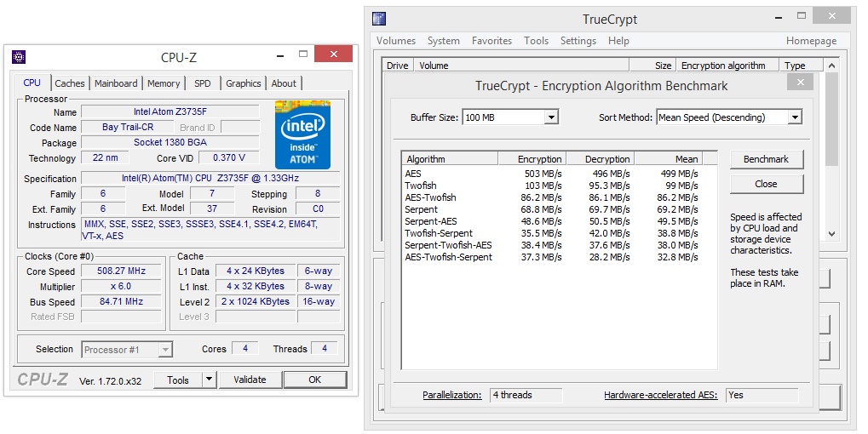The height and width of the screenshot is (434, 868).
Task: Open the Favorites menu
Action: (x=491, y=40)
